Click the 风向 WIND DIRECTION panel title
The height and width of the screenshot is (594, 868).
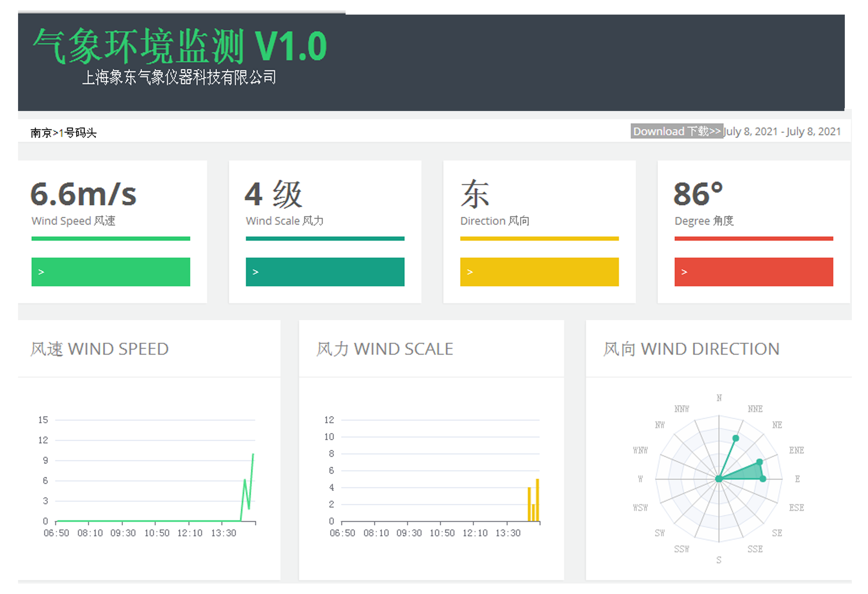[x=691, y=349]
